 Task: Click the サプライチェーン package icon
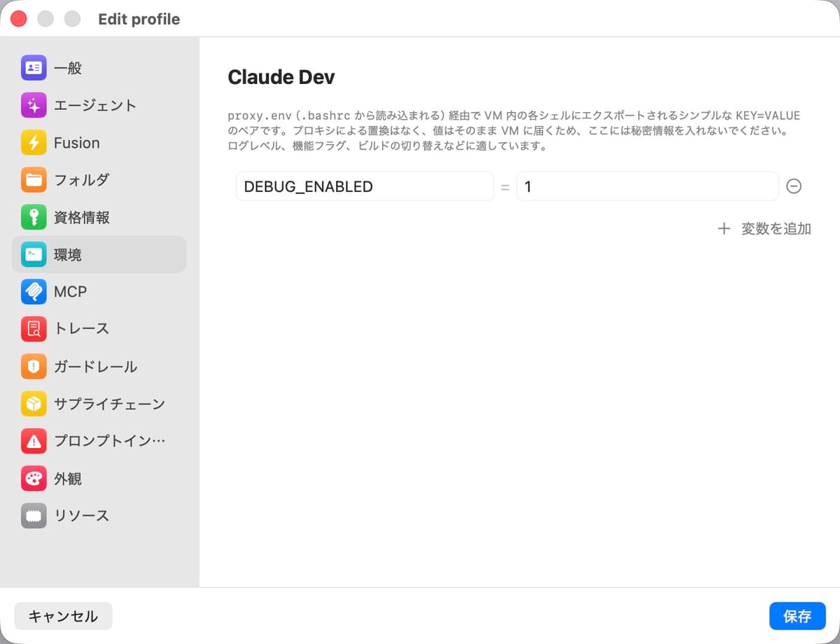pyautogui.click(x=34, y=404)
